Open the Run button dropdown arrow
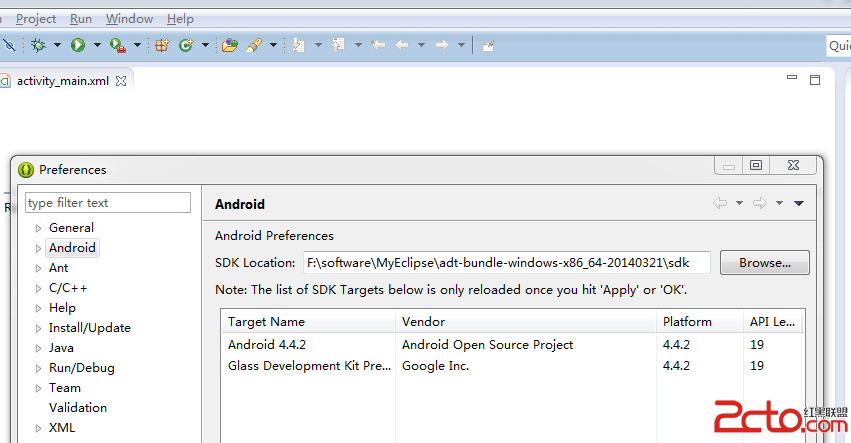Viewport: 851px width, 443px height. click(97, 46)
